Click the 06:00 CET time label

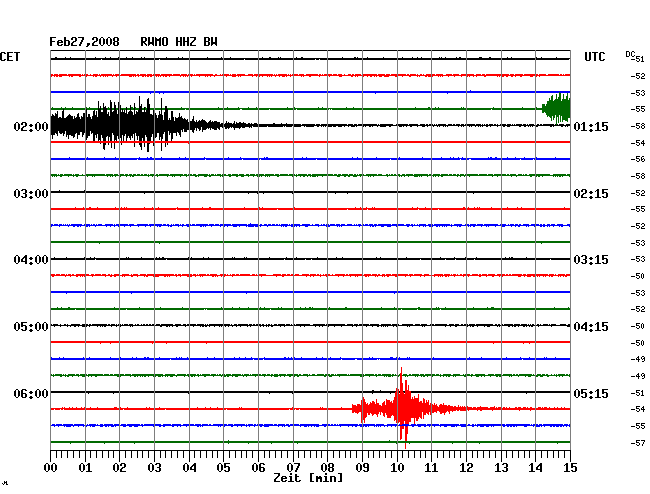click(x=31, y=393)
